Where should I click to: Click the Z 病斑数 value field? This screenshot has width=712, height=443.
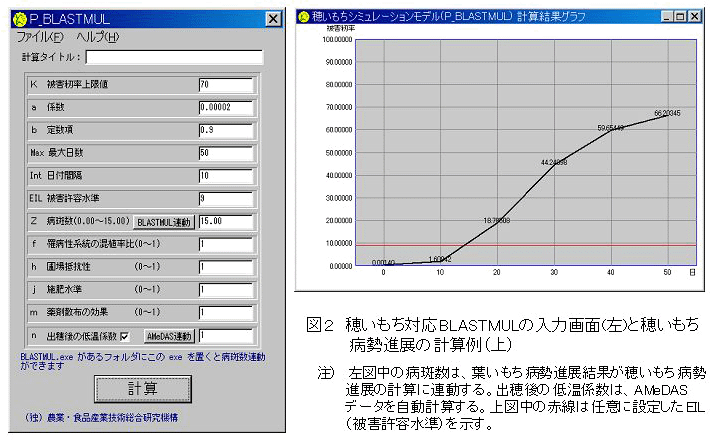pos(225,221)
